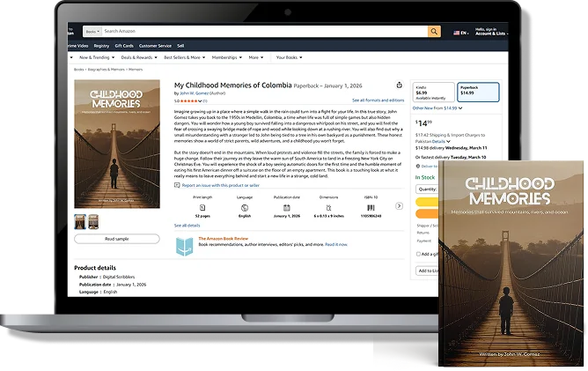Image resolution: width=588 pixels, height=371 pixels.
Task: Select the Kindle $6.99 format tab
Action: point(434,92)
